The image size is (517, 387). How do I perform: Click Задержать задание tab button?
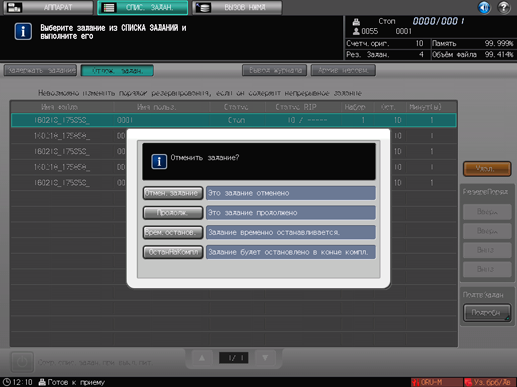(40, 70)
